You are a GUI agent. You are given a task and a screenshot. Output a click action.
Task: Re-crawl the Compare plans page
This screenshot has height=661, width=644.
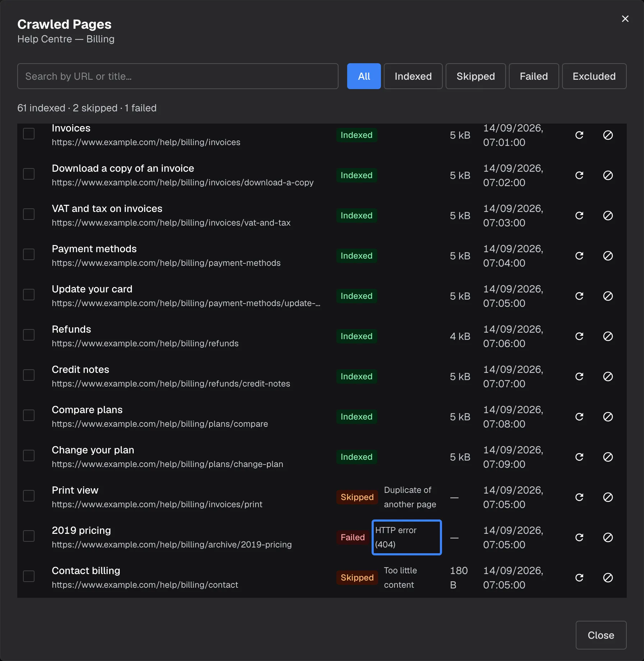[579, 417]
